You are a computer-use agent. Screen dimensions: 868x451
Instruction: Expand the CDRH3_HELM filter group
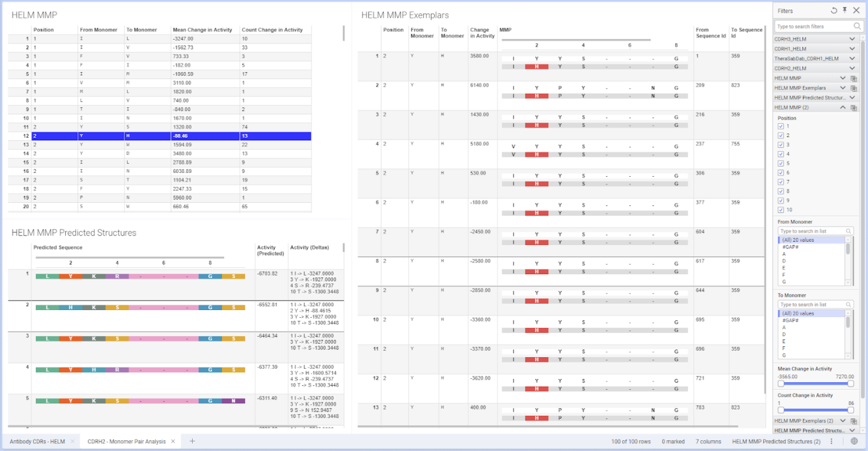(852, 39)
